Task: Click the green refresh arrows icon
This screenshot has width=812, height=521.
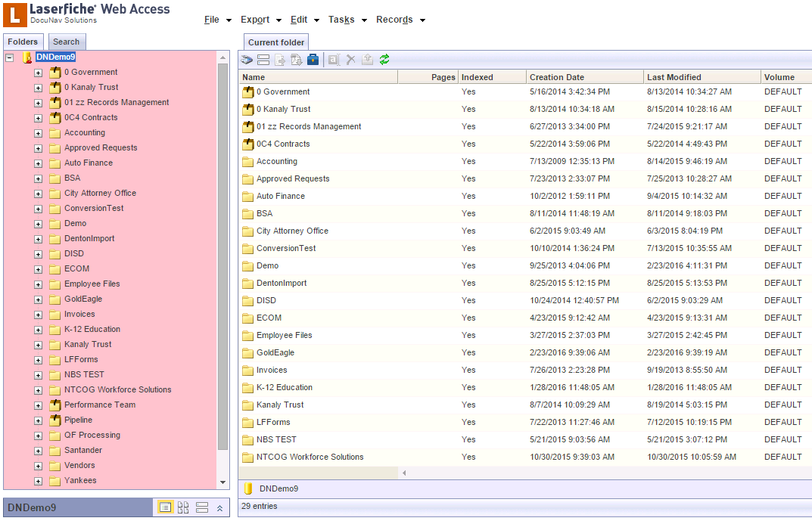Action: 384,60
